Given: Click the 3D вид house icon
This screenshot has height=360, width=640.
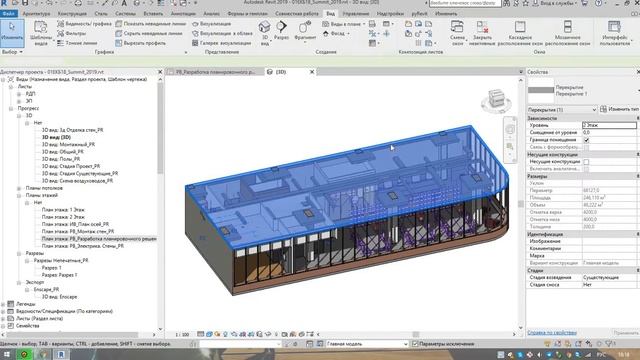Looking at the screenshot, I should 264,27.
